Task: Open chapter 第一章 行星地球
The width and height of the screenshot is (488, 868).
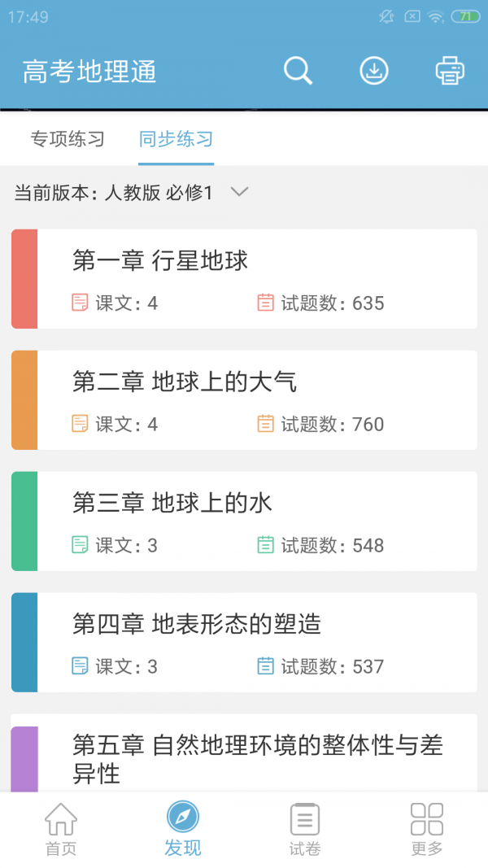Action: pyautogui.click(x=244, y=278)
